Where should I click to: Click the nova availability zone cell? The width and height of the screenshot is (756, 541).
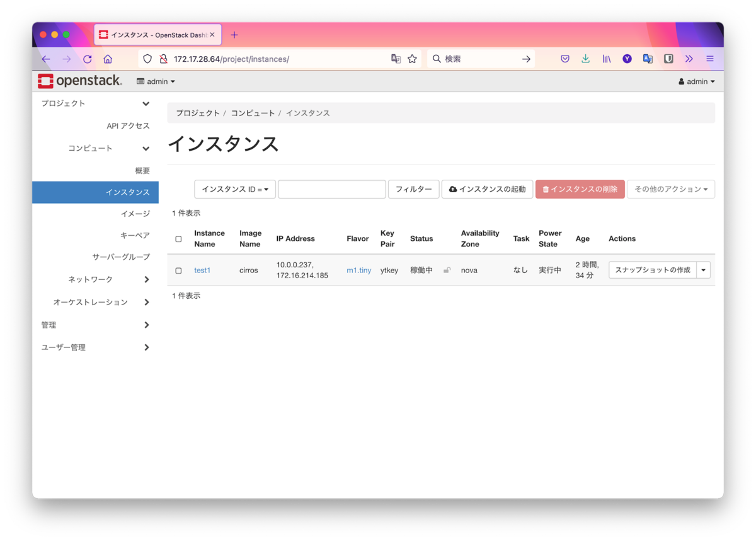click(469, 270)
